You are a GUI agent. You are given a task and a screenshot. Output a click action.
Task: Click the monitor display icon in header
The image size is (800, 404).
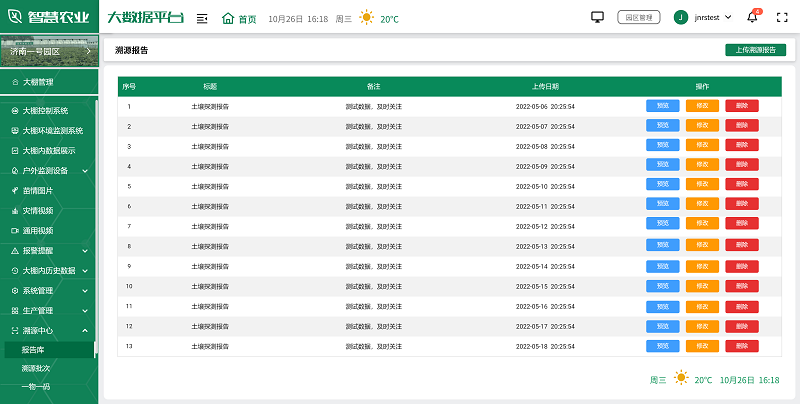point(598,17)
